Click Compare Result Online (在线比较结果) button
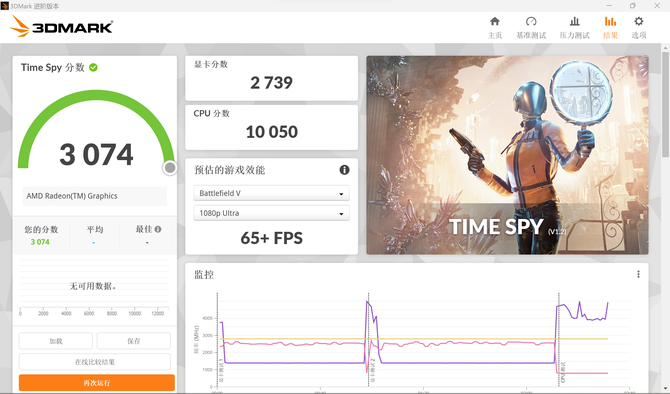670x394 pixels. [x=95, y=362]
